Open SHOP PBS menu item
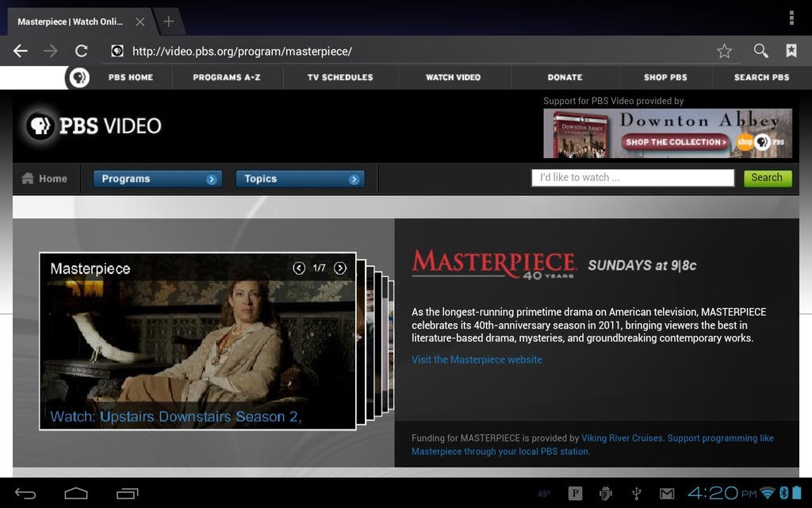Image resolution: width=812 pixels, height=508 pixels. point(665,77)
